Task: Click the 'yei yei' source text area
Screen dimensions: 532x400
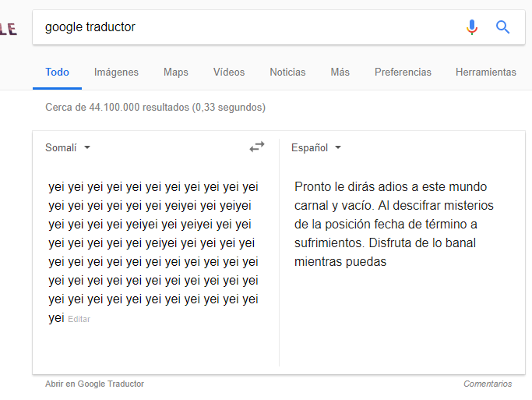Action: [153, 253]
